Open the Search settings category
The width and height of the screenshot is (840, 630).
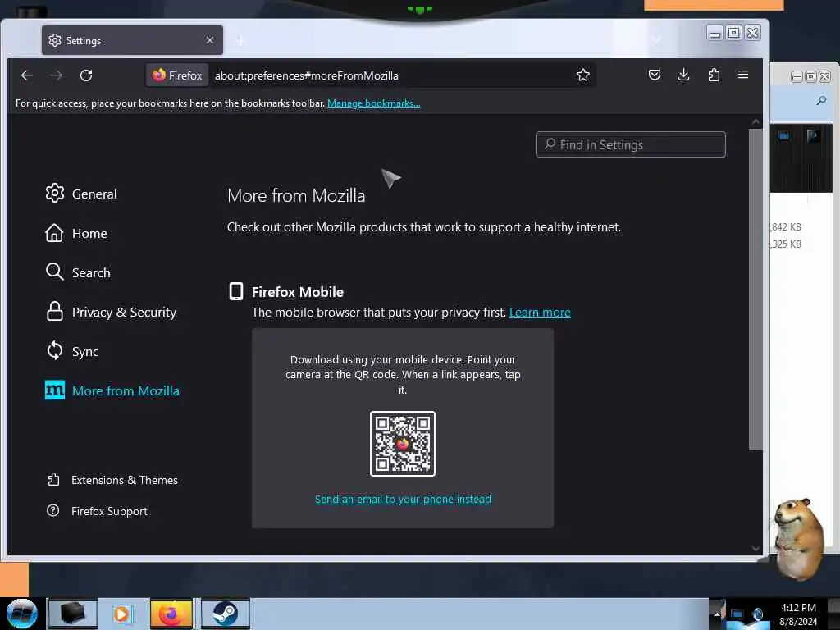point(78,272)
